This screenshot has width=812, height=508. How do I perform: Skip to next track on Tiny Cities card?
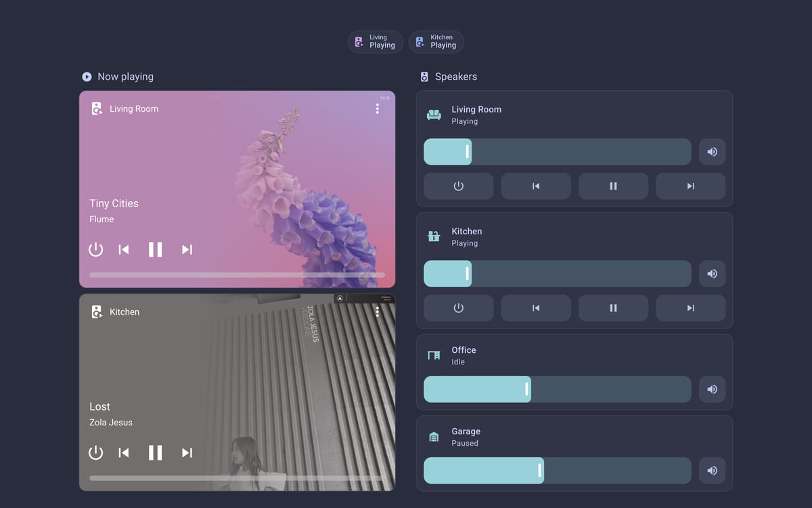pyautogui.click(x=187, y=249)
